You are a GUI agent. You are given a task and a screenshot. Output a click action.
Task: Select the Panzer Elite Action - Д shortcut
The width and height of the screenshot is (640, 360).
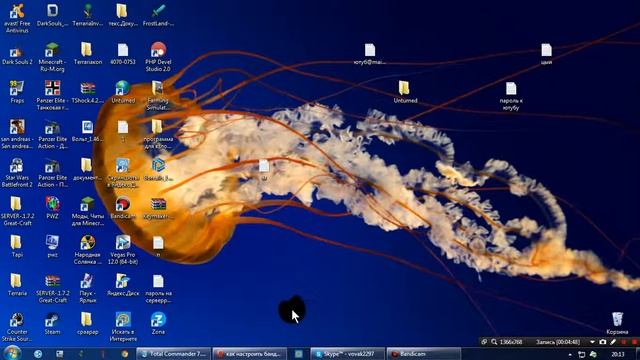pyautogui.click(x=52, y=134)
